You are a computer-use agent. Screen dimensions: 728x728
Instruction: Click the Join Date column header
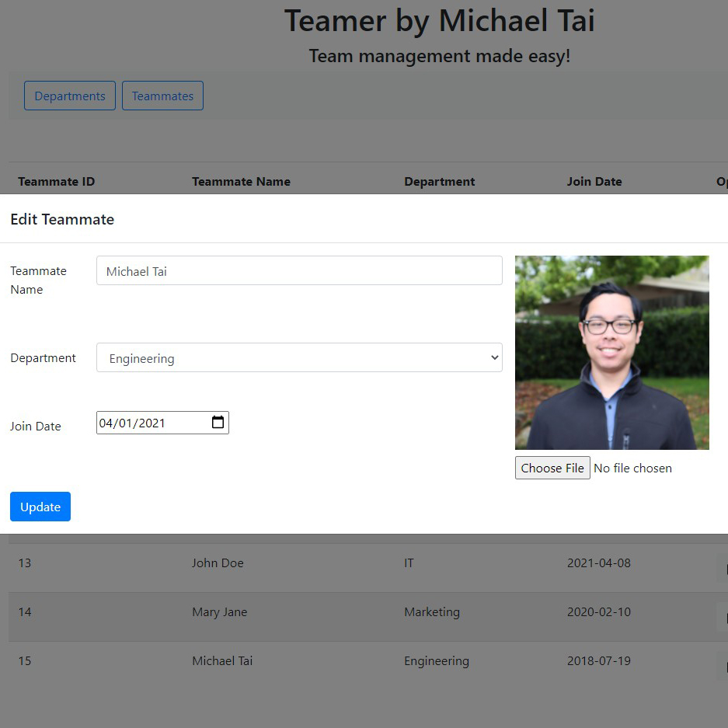click(x=594, y=182)
